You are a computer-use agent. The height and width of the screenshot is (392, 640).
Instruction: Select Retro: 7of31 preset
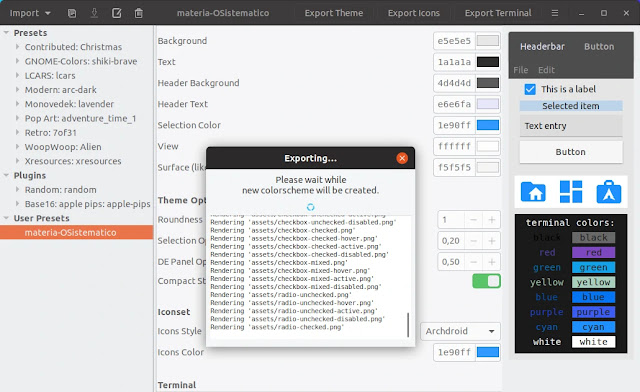pyautogui.click(x=51, y=133)
